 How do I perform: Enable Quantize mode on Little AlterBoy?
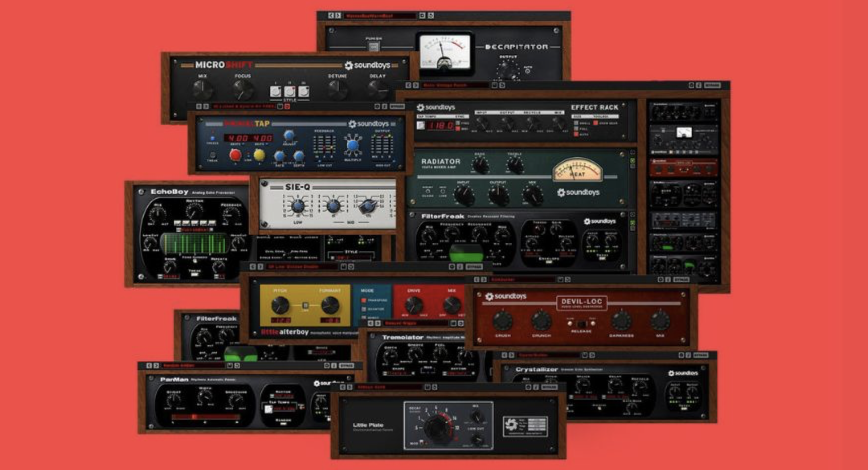pyautogui.click(x=364, y=309)
